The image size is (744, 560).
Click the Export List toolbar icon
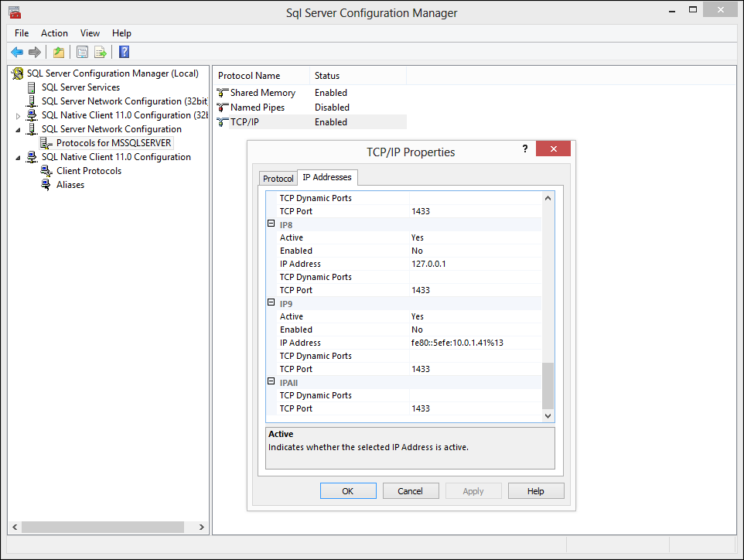pos(100,52)
